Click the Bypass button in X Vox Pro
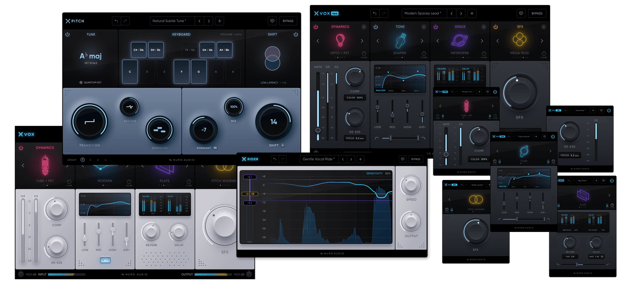644x293 pixels. click(x=537, y=13)
